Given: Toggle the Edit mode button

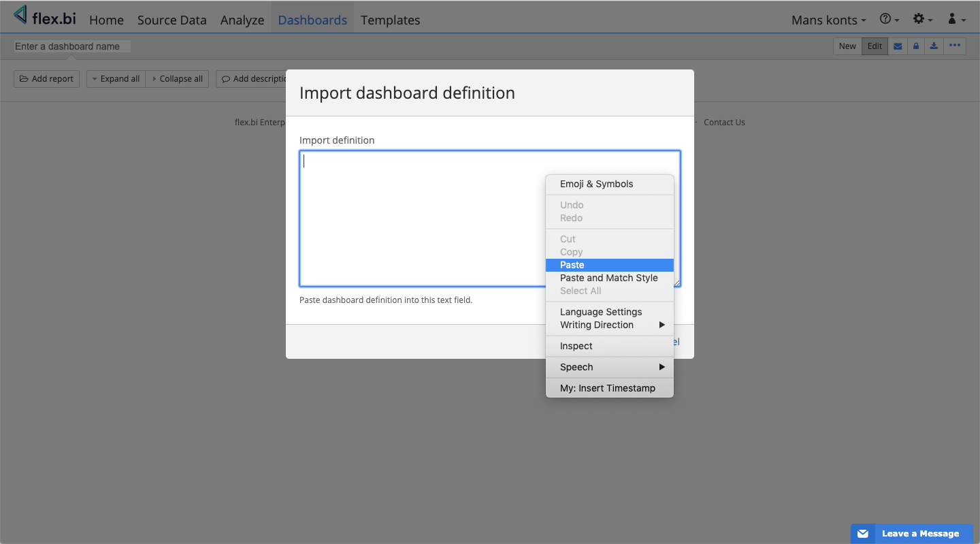Looking at the screenshot, I should point(875,46).
